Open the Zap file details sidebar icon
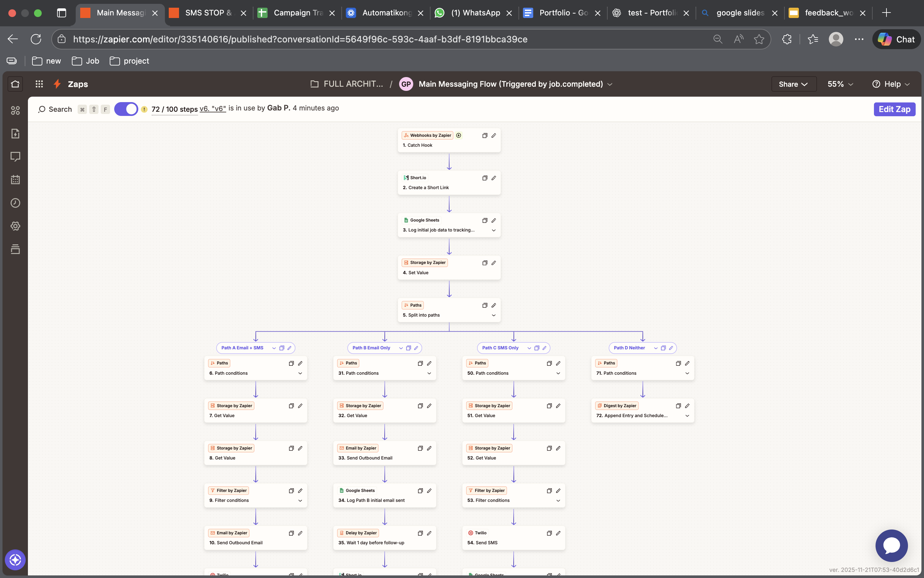Image resolution: width=924 pixels, height=578 pixels. point(15,133)
